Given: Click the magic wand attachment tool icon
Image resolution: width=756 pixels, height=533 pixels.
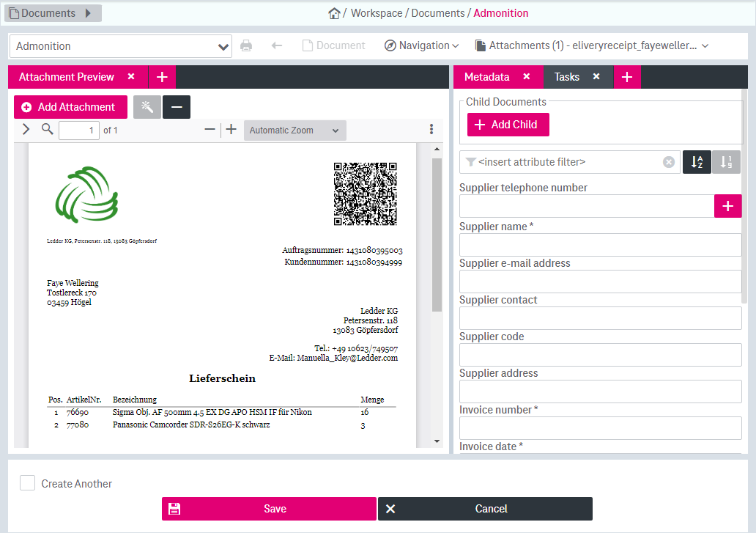Looking at the screenshot, I should tap(147, 106).
